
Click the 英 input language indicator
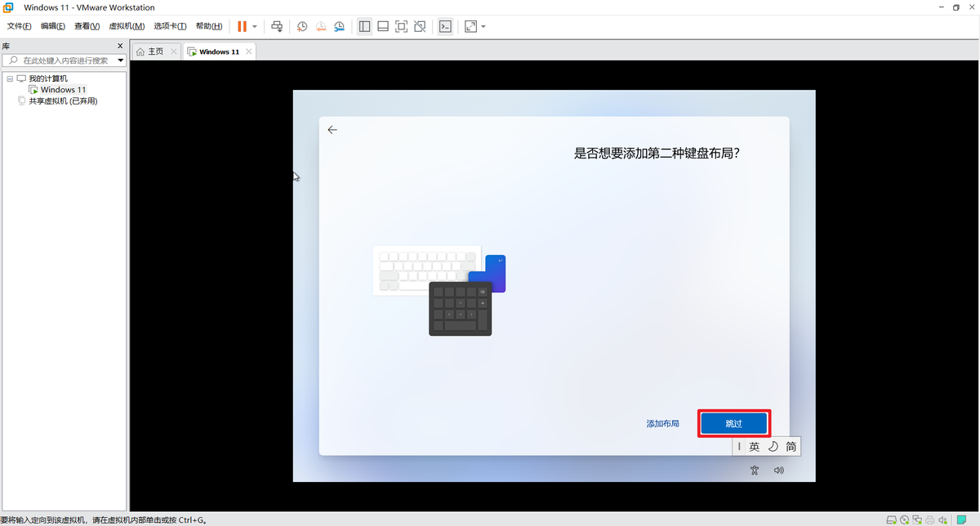tap(755, 447)
